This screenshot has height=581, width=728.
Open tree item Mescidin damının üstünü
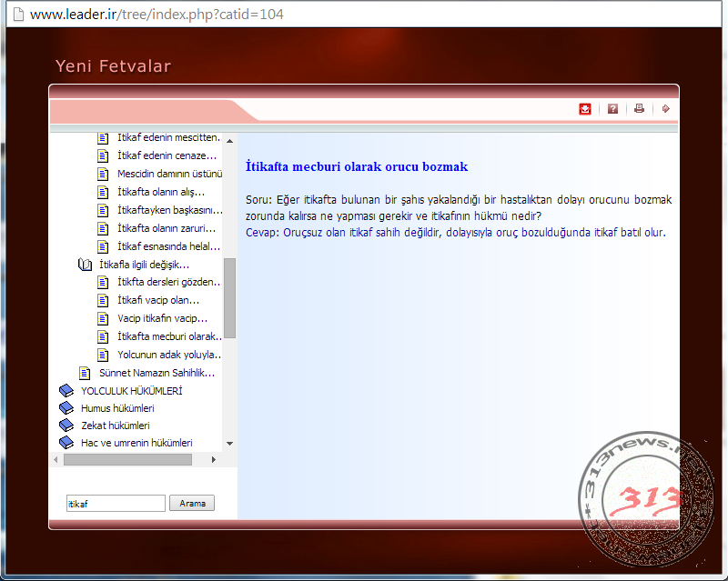point(169,174)
